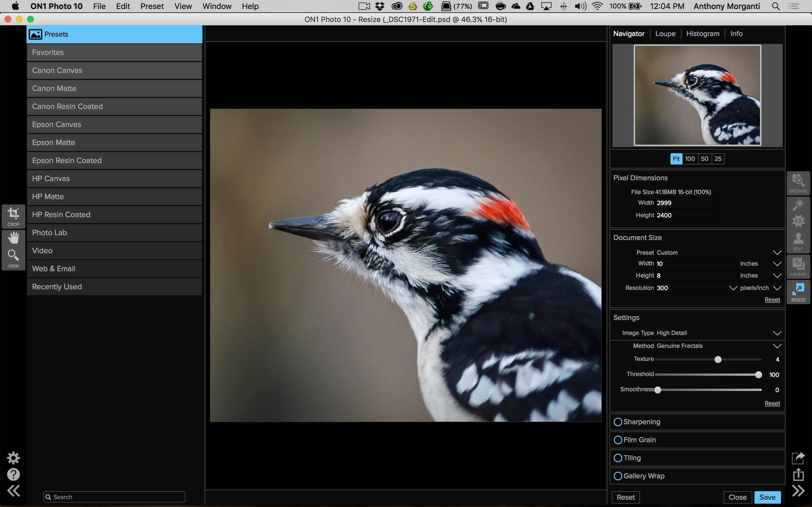Enable the Gallery Wrap option

point(618,476)
